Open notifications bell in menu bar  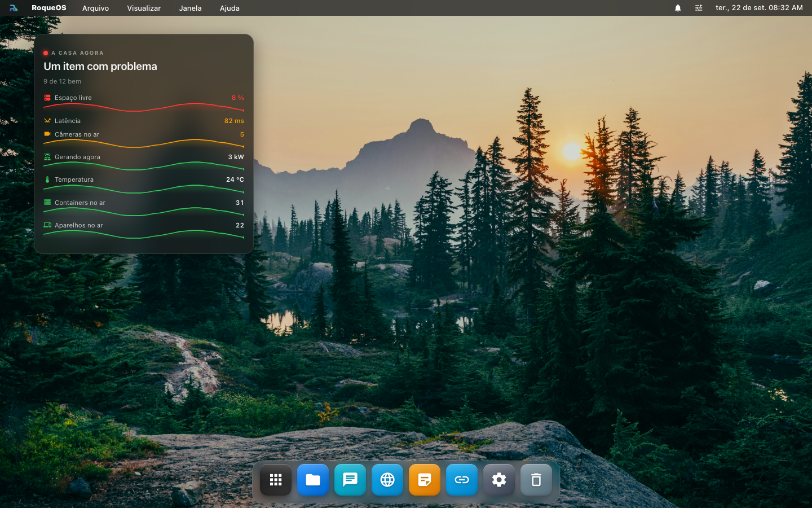(x=678, y=8)
